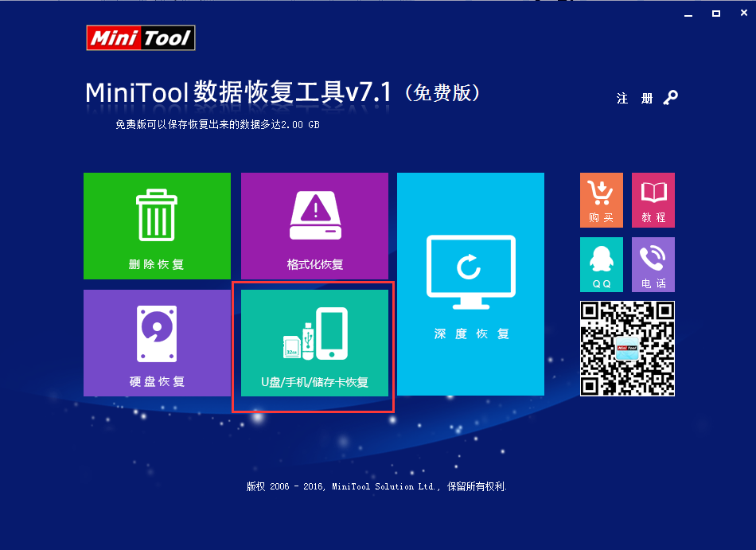
Task: Click the 免费版可以保存恢复出来的数据多达2.00 GB text
Action: [x=217, y=124]
